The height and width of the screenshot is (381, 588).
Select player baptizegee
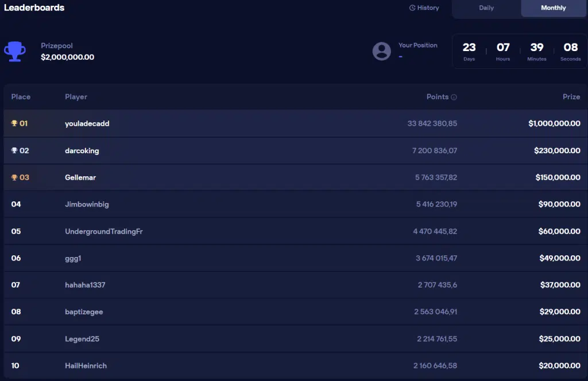(x=84, y=312)
